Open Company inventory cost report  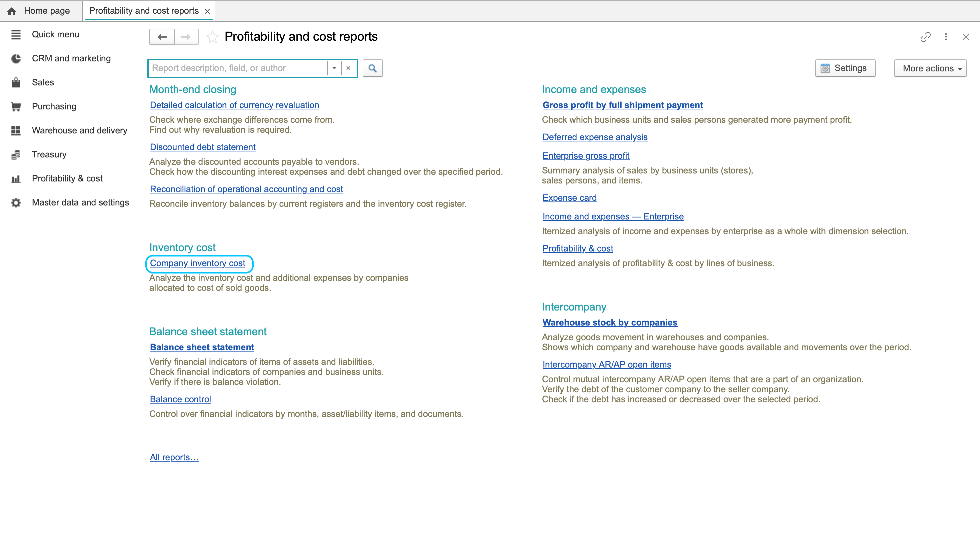click(x=198, y=263)
